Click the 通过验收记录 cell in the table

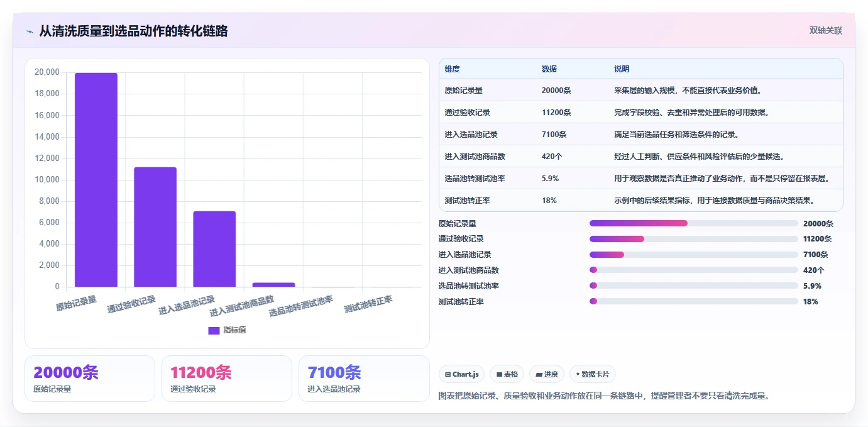pos(467,113)
